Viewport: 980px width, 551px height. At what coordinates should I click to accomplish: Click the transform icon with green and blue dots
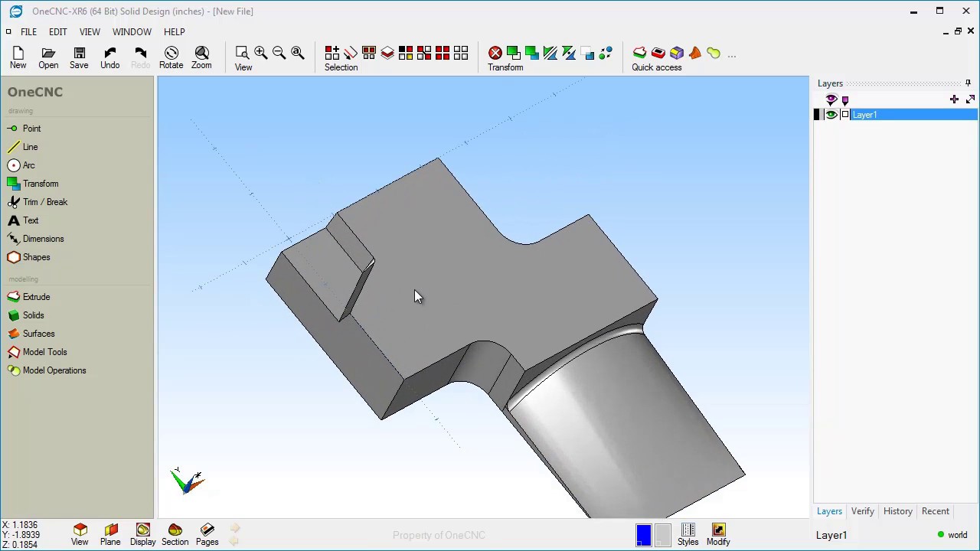pyautogui.click(x=606, y=53)
